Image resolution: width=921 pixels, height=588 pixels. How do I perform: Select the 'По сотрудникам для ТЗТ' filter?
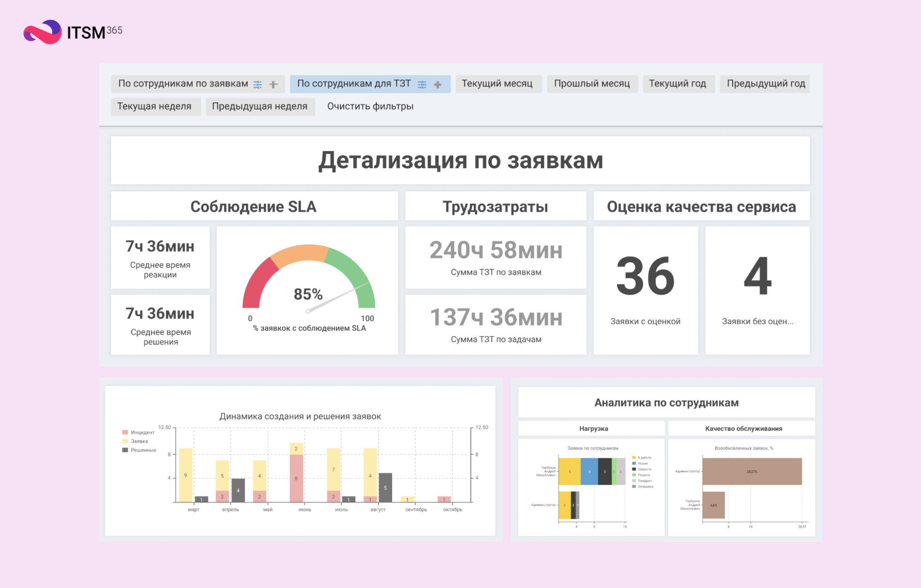coord(353,84)
